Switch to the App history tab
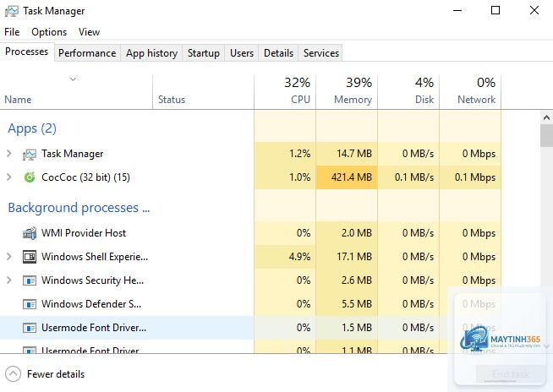This screenshot has width=553, height=392. pos(151,53)
